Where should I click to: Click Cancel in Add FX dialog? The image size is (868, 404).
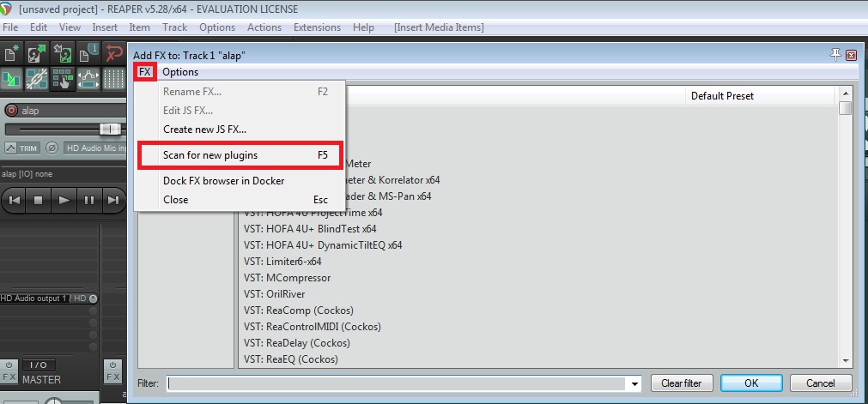(820, 383)
